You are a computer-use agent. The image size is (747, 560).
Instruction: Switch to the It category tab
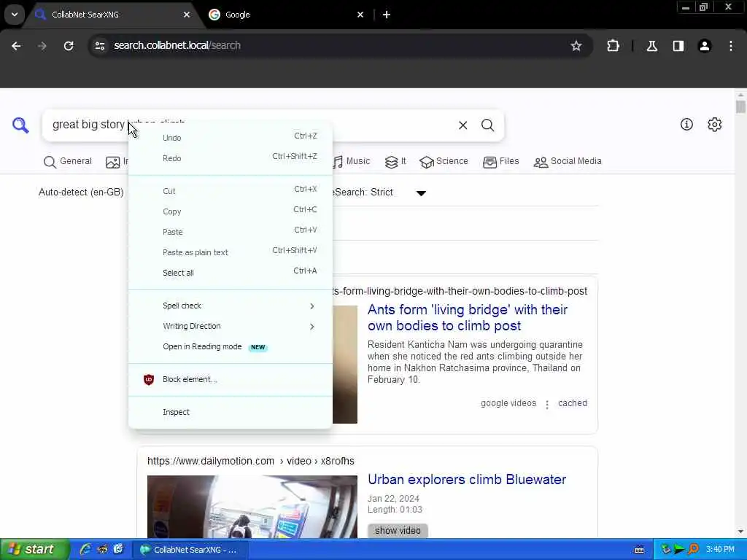(395, 161)
